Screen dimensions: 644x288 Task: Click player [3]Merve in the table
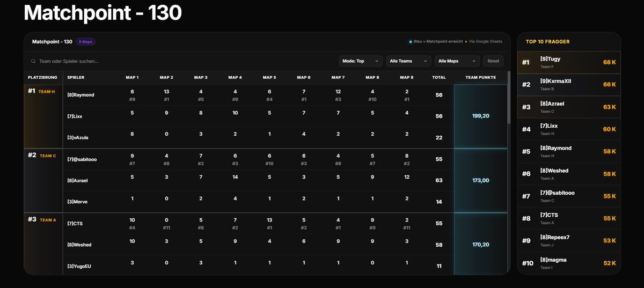77,202
